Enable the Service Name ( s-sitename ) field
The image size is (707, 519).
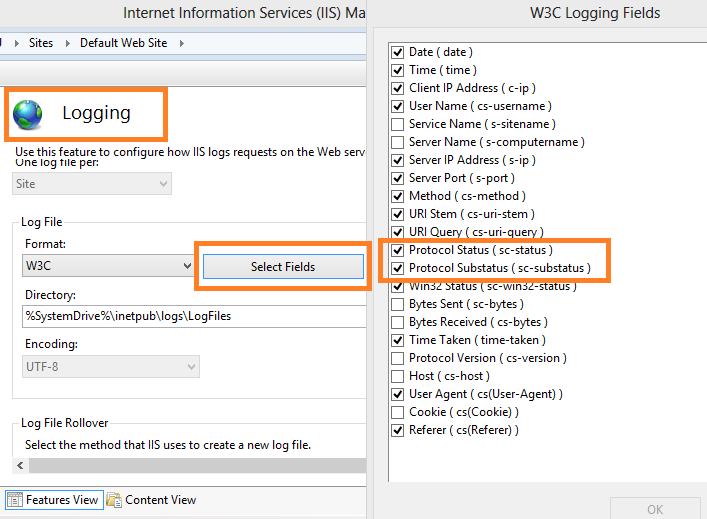(398, 124)
